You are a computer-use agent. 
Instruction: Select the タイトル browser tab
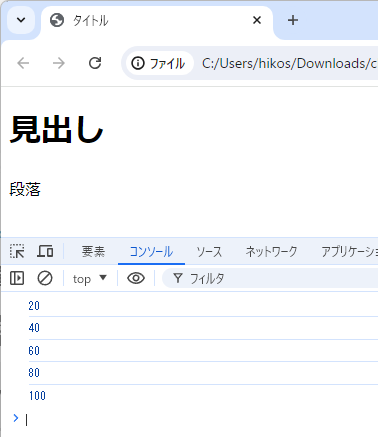click(157, 20)
